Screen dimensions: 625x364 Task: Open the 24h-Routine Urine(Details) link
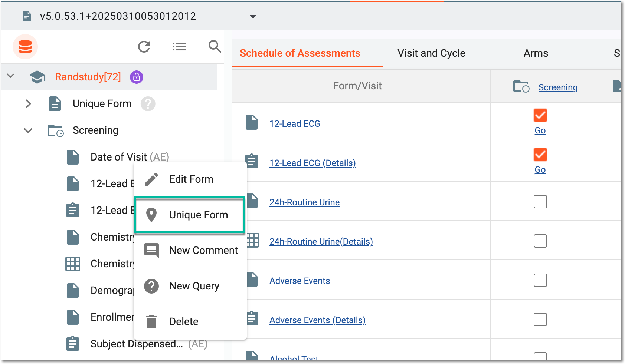(x=321, y=242)
